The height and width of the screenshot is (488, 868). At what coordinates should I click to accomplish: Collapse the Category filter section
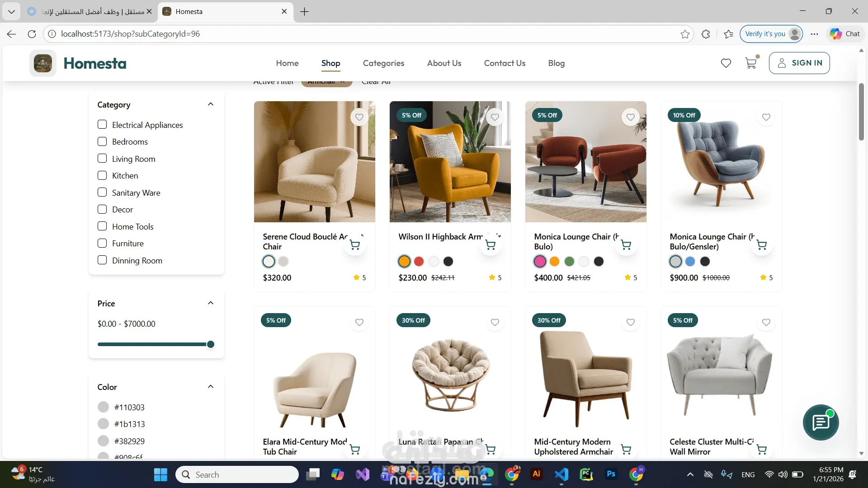tap(210, 104)
